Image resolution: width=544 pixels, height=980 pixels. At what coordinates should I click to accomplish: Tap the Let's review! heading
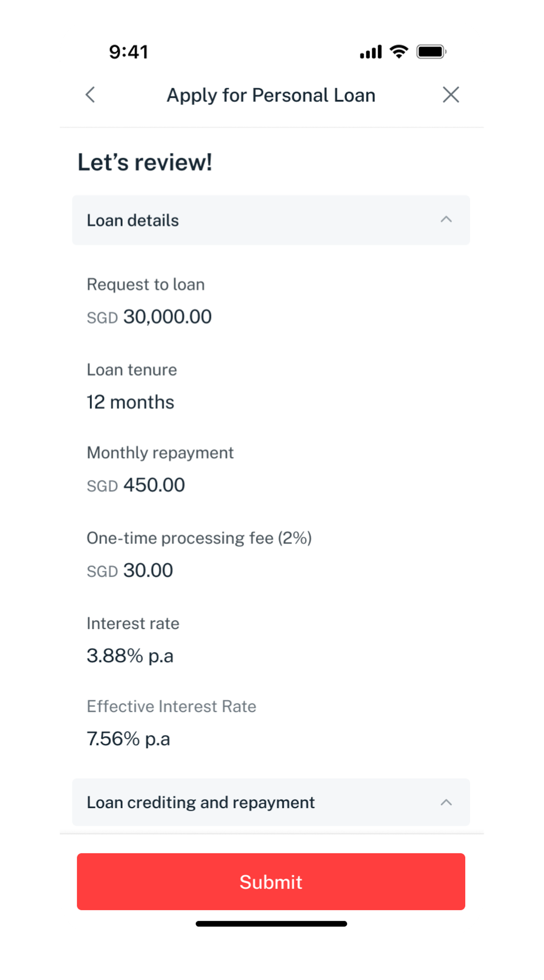(x=145, y=162)
